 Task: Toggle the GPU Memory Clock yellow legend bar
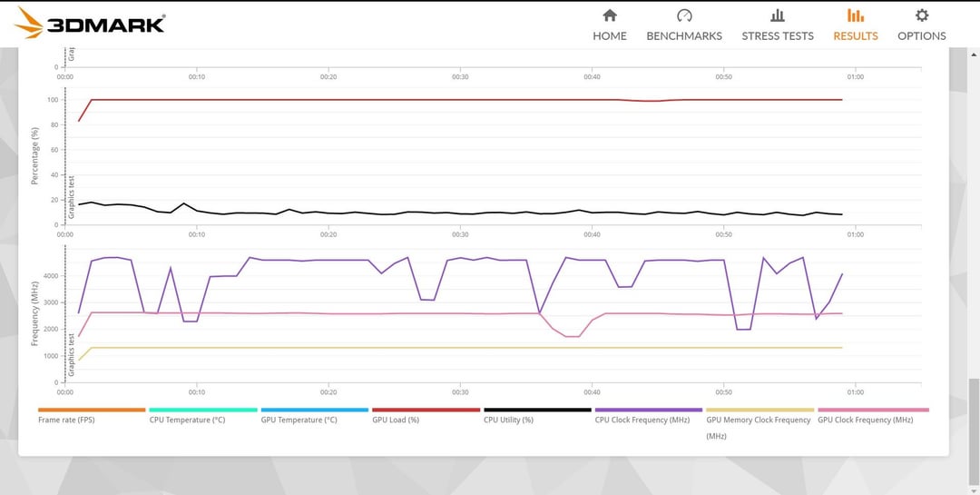[x=760, y=410]
